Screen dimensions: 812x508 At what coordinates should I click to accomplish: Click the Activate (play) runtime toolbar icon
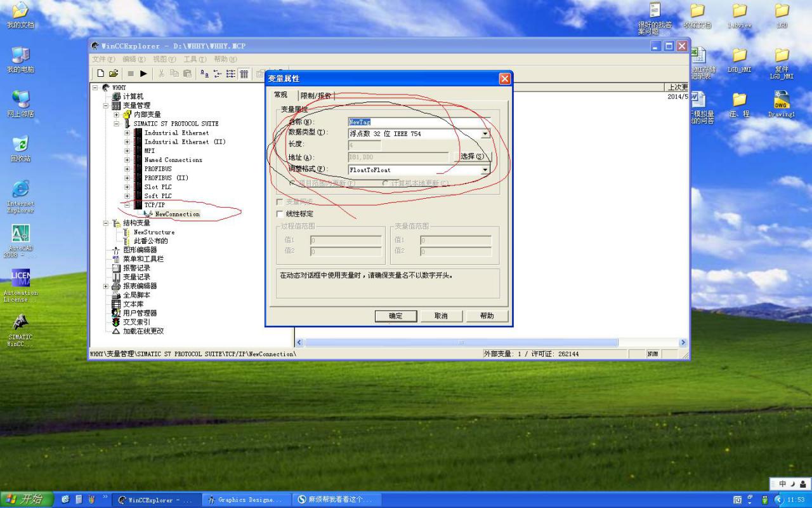pos(143,74)
